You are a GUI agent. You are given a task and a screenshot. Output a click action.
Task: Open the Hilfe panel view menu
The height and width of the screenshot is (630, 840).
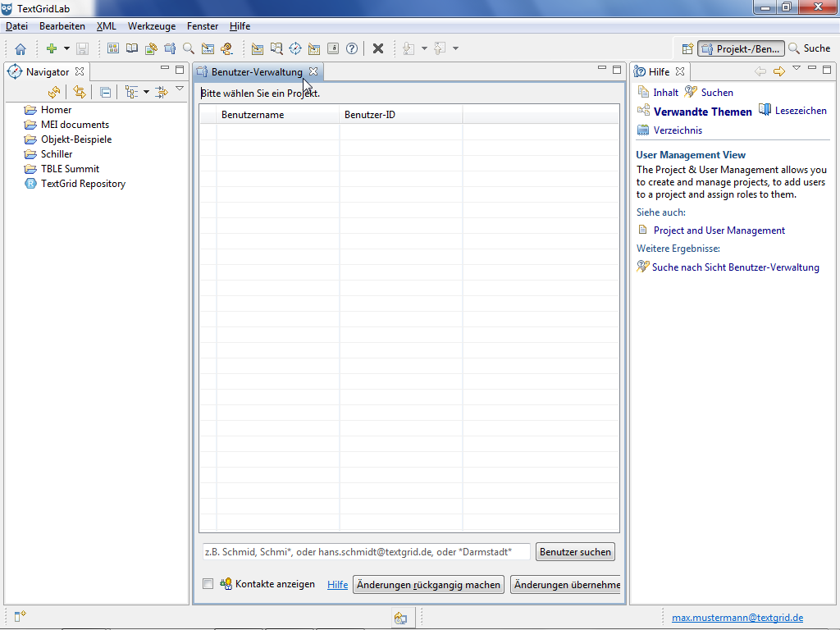[x=796, y=69]
